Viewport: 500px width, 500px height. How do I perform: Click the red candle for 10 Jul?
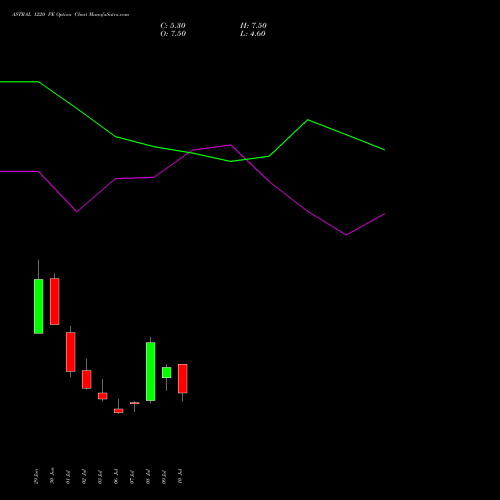click(183, 378)
